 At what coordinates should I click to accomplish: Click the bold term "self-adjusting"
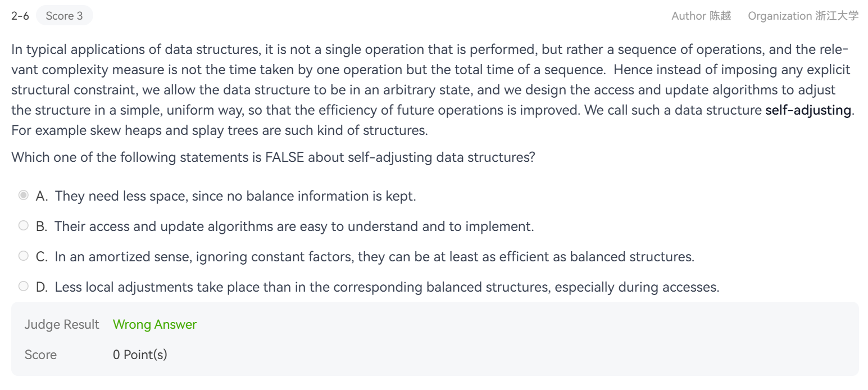808,110
